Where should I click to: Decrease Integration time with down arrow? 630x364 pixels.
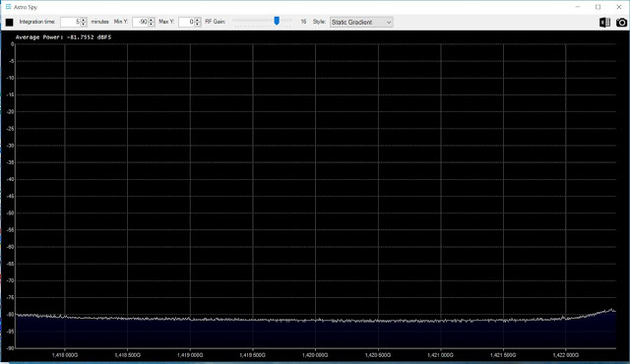[x=84, y=25]
